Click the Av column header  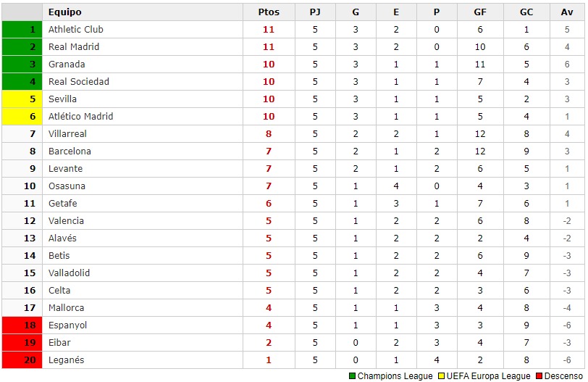click(x=567, y=12)
